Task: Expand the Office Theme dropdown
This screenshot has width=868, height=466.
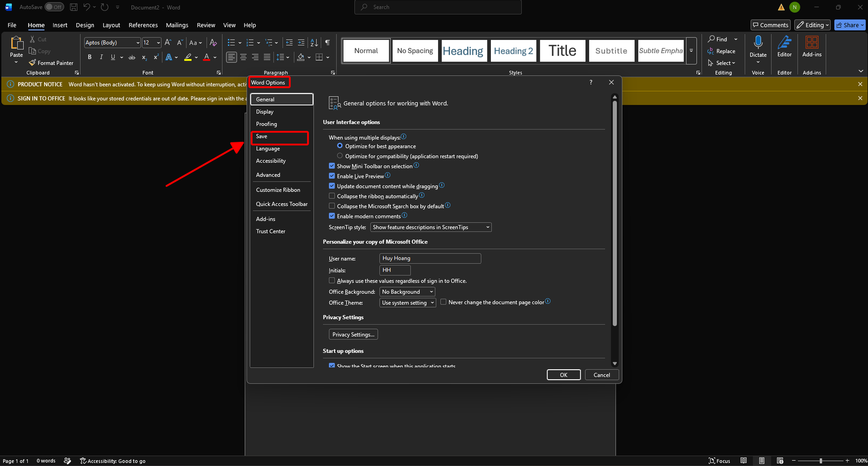Action: tap(408, 303)
